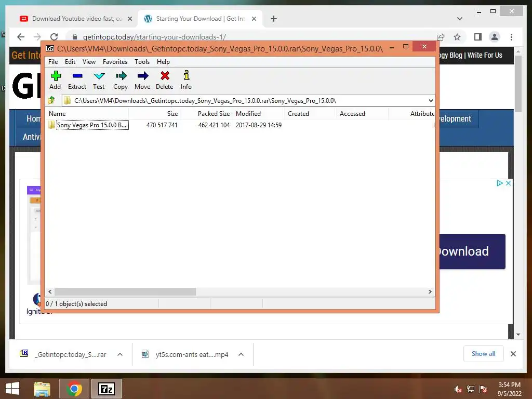The image size is (532, 399).
Task: Choose the Move toolbar icon
Action: click(142, 80)
